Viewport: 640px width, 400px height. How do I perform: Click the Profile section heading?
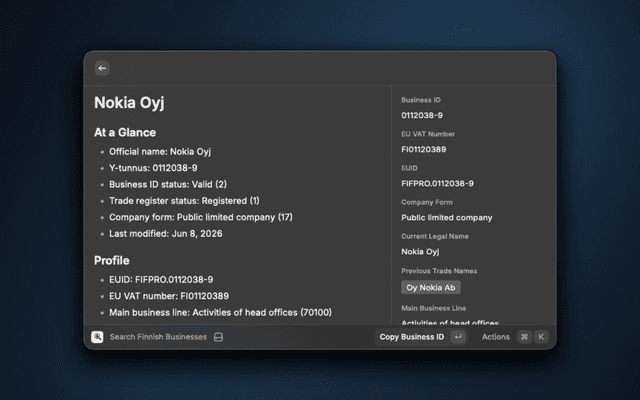click(x=111, y=260)
